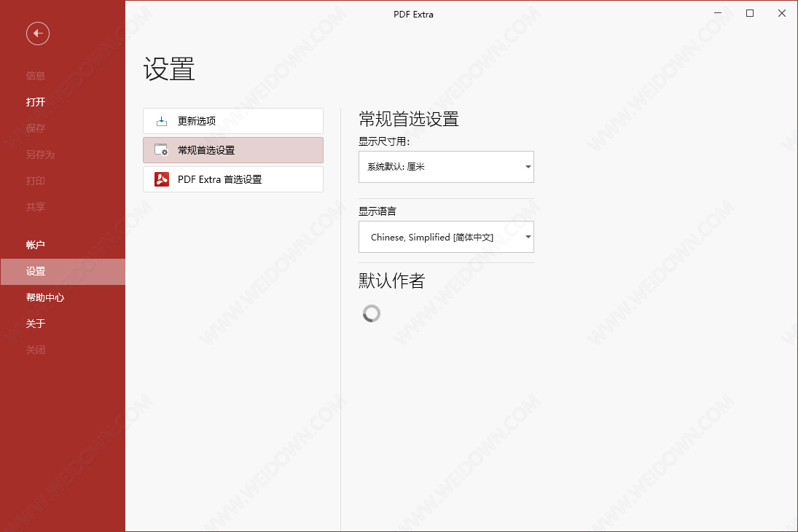Go to 帐户 in the sidebar
798x532 pixels.
[x=36, y=245]
